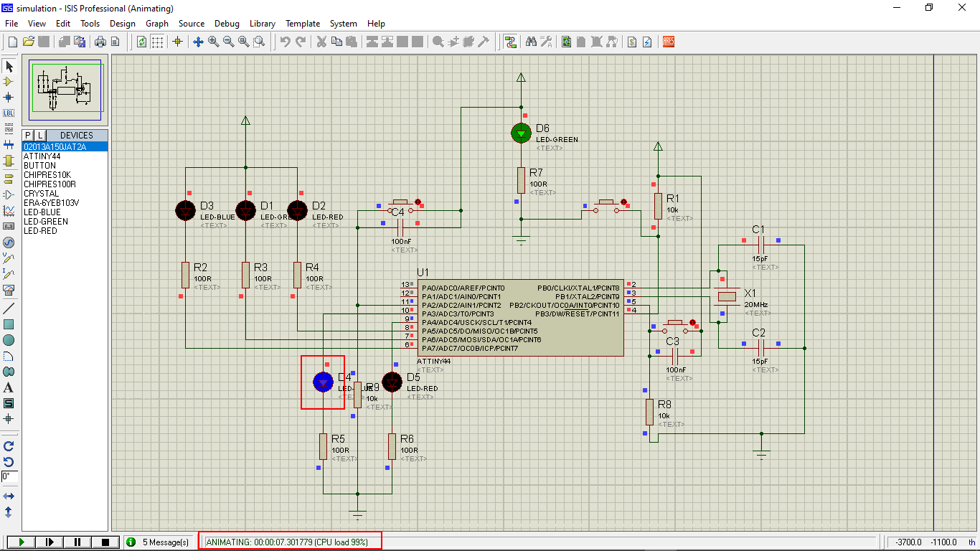Stop the simulation with the square button
The height and width of the screenshot is (551, 980).
tap(105, 542)
